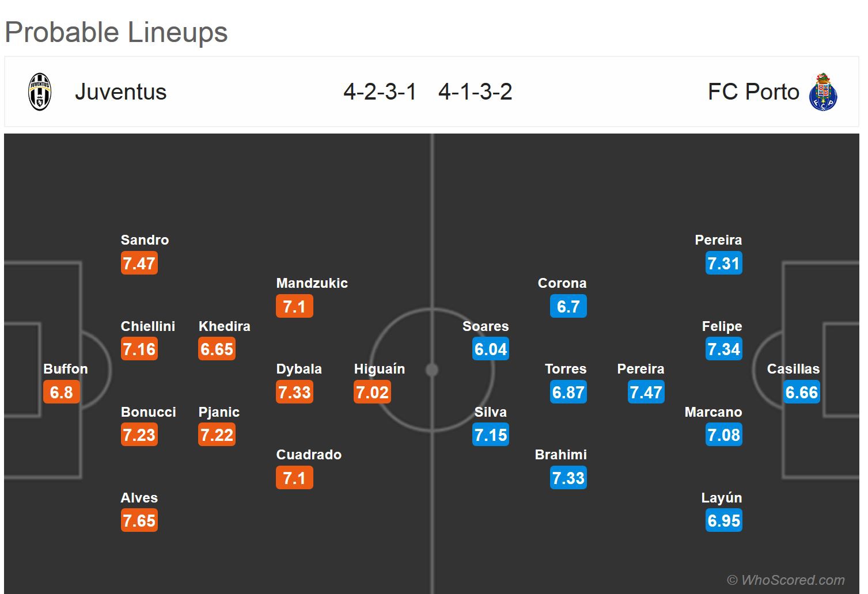Select Soares's 6.04 rating badge

(491, 349)
